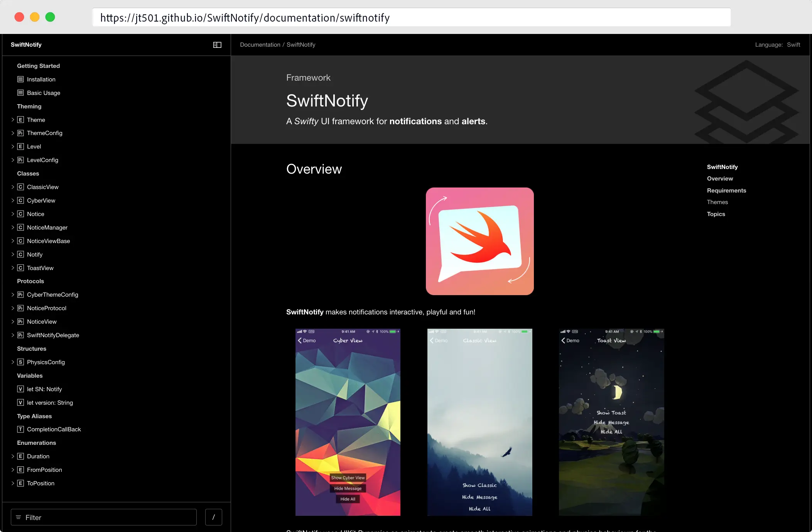This screenshot has height=532, width=812.
Task: Open the SwiftNotify breadcrumb link
Action: [301, 45]
